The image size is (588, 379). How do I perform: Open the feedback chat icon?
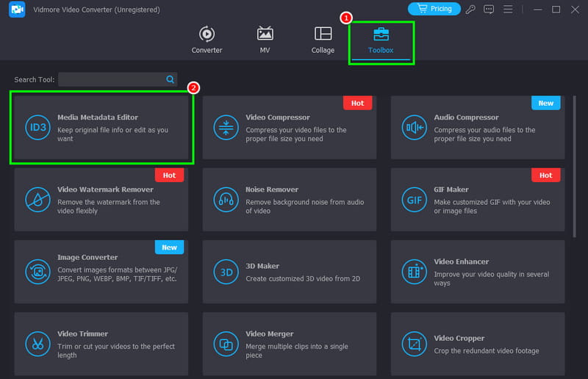pyautogui.click(x=489, y=10)
